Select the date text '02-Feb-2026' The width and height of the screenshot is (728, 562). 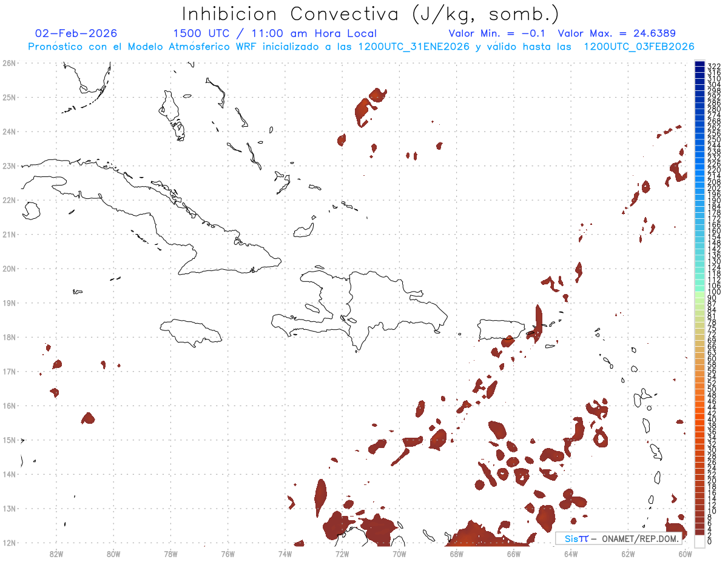click(x=76, y=33)
